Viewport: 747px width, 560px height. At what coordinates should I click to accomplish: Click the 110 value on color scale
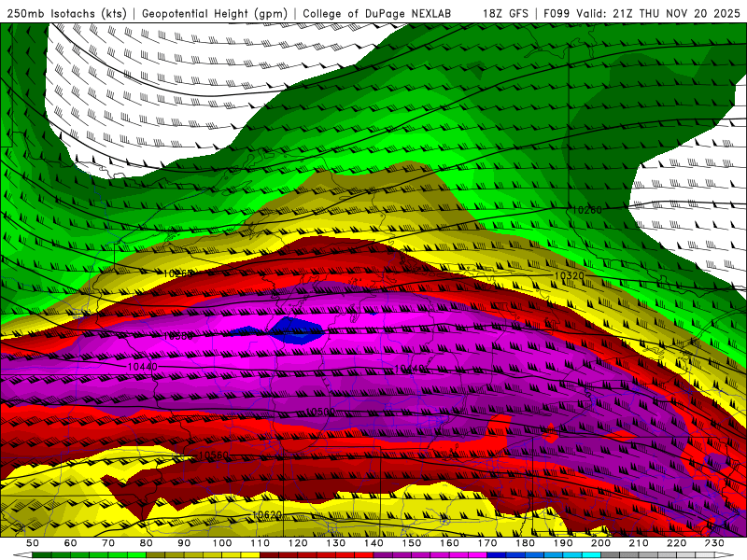point(261,543)
